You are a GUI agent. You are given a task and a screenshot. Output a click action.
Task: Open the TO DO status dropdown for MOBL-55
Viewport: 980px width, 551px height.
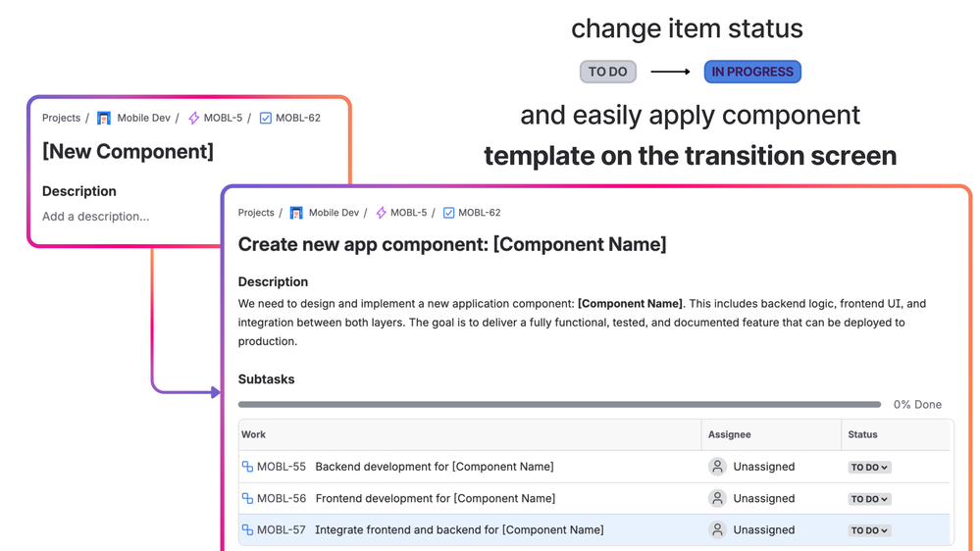point(869,468)
